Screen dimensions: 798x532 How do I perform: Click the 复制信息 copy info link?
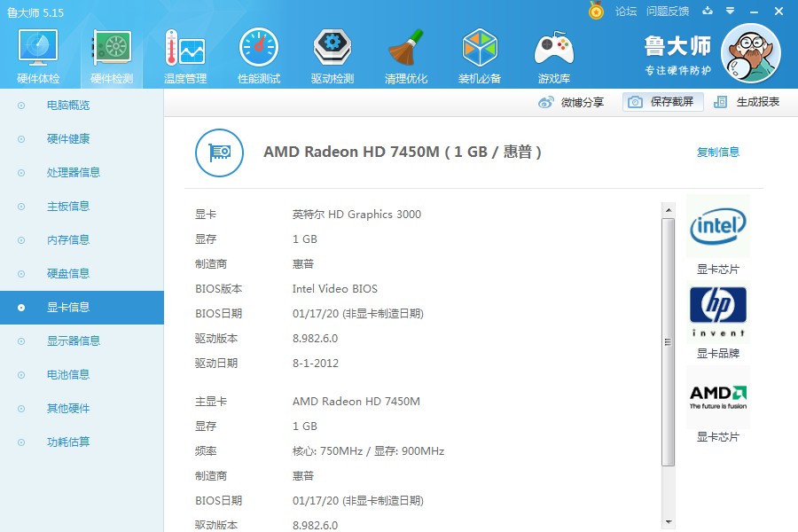(x=717, y=153)
